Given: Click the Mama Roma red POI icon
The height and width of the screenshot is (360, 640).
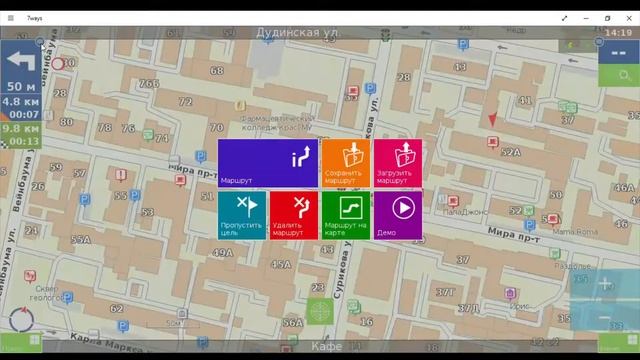Looking at the screenshot, I should (x=553, y=220).
